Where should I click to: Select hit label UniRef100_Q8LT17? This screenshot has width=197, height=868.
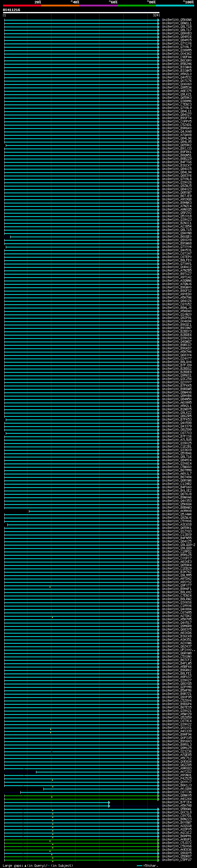click(176, 30)
